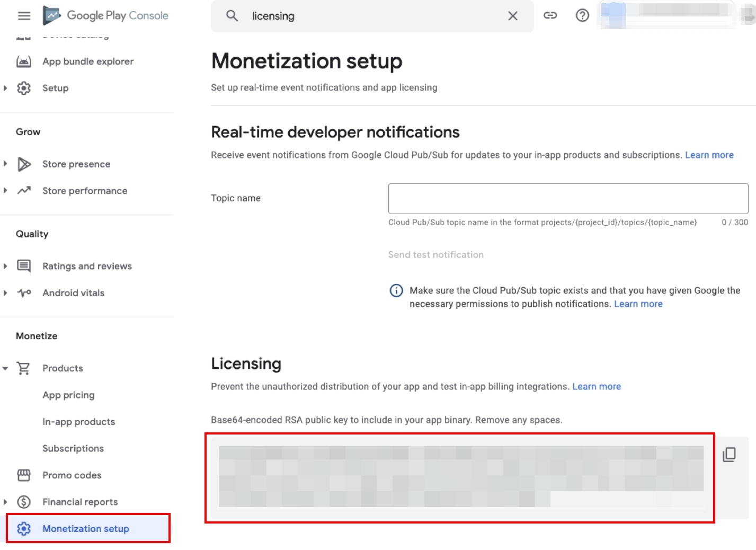756x550 pixels.
Task: Expand the Setup section arrow
Action: 5,88
